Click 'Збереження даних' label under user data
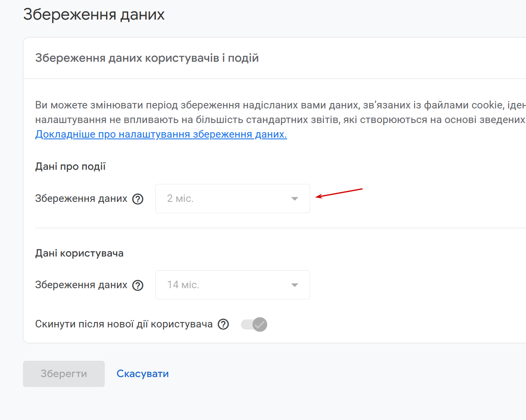 [81, 285]
